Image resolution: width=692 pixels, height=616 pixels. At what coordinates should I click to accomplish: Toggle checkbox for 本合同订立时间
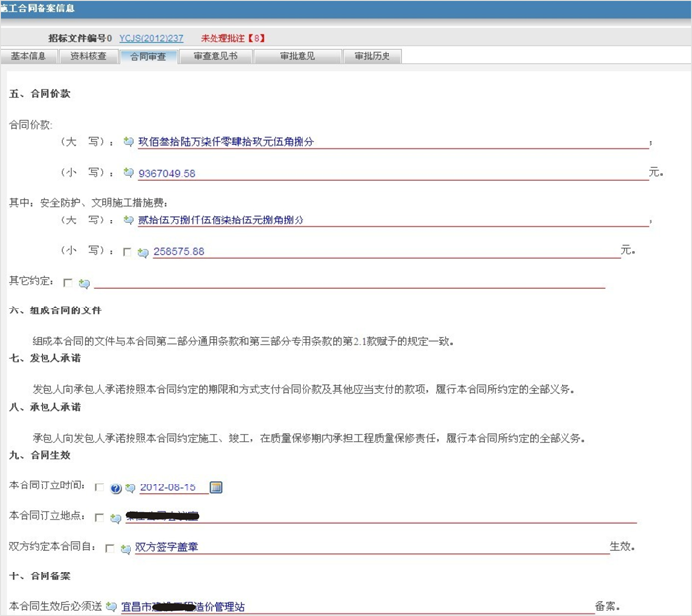pos(99,487)
